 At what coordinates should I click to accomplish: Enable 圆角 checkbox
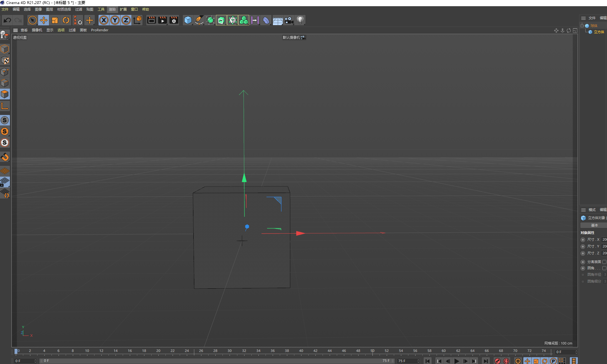[x=604, y=268]
